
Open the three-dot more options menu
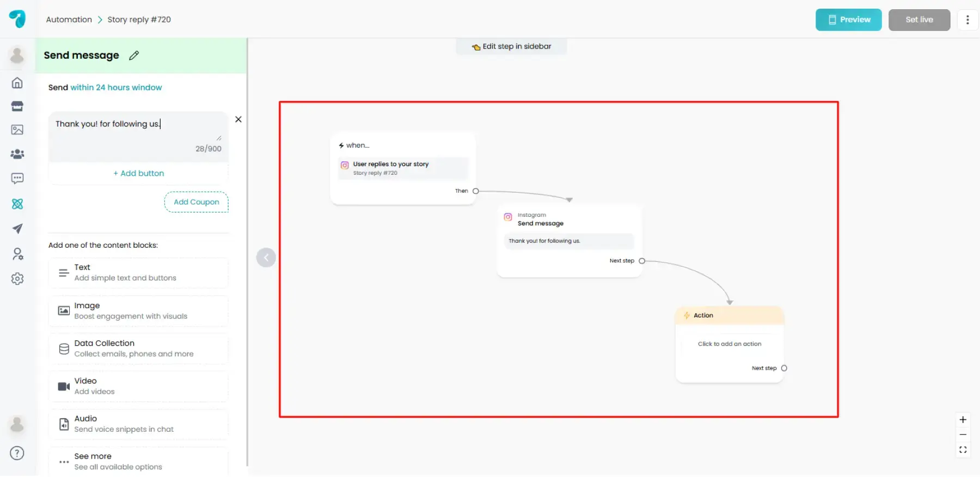[x=967, y=20]
